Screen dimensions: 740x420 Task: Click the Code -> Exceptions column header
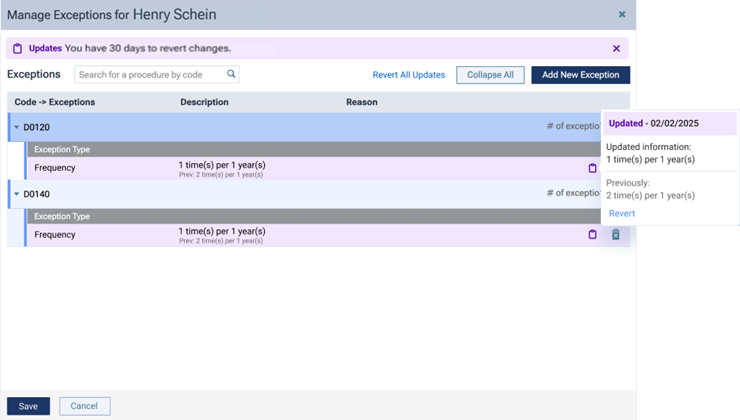55,102
